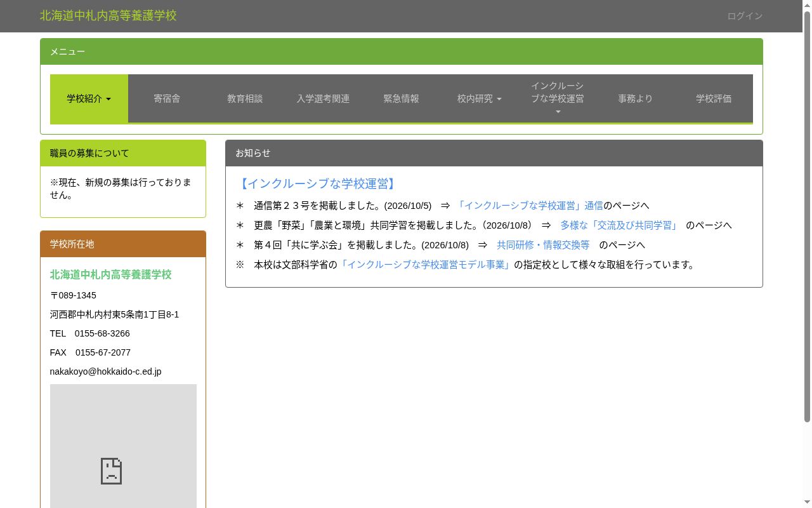Click the broken image icon in the map area
The width and height of the screenshot is (812, 508).
[x=111, y=471]
